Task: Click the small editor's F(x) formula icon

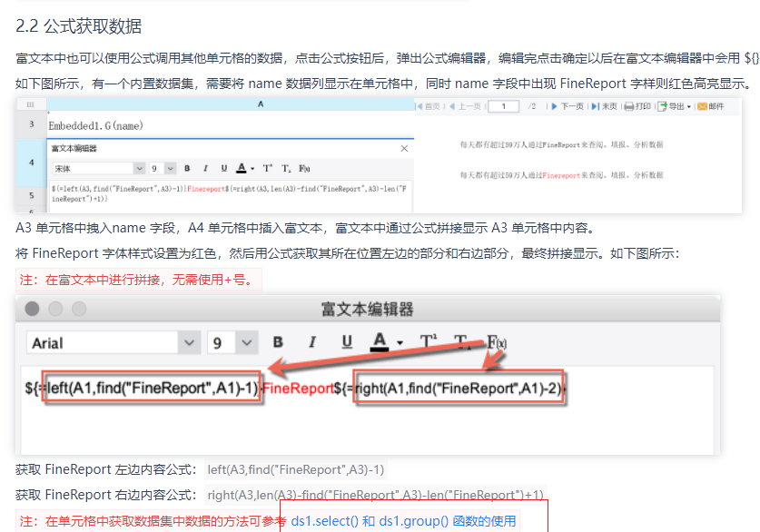Action: [304, 169]
